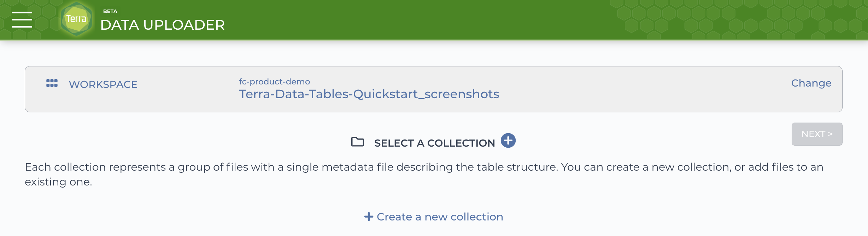Click the NEXT > button
The height and width of the screenshot is (236, 868).
pyautogui.click(x=817, y=134)
